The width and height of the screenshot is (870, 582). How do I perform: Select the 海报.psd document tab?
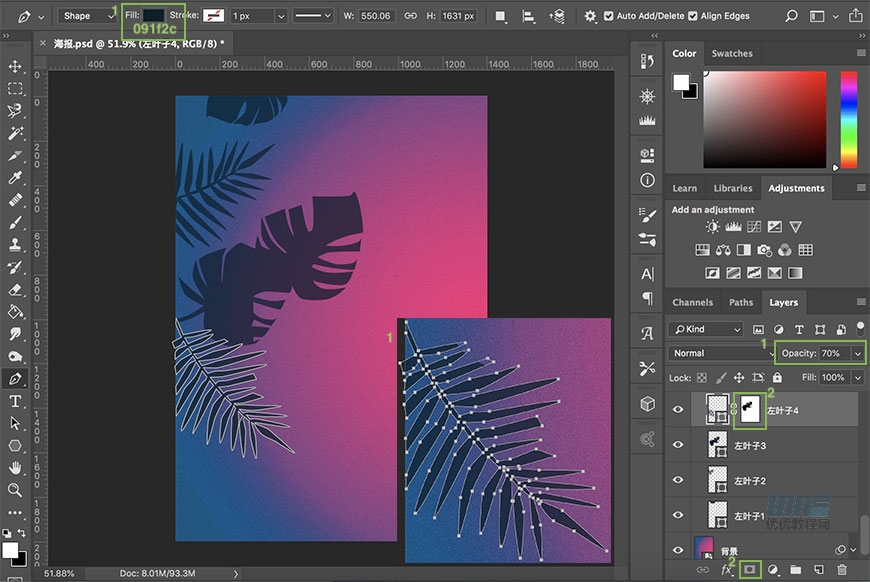click(139, 43)
